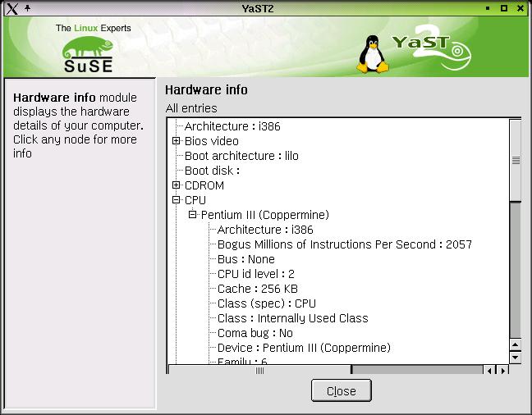Select the Coma bug : No entry
Viewport: 532px width, 415px height.
pos(255,333)
